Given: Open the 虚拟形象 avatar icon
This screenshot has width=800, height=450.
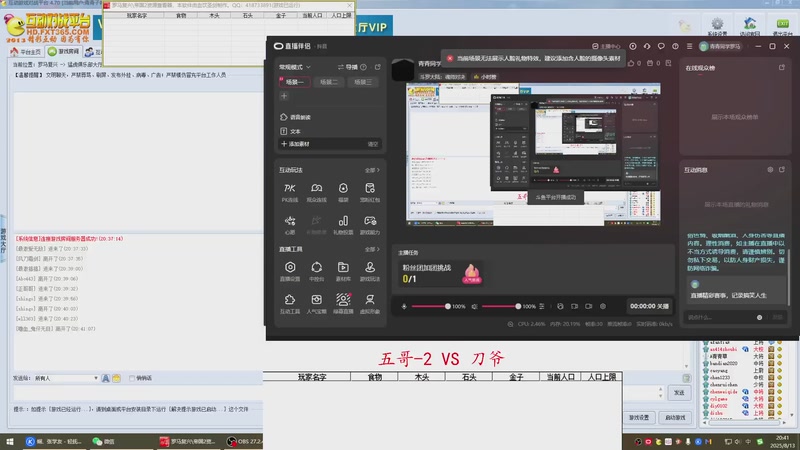Looking at the screenshot, I should coord(370,304).
